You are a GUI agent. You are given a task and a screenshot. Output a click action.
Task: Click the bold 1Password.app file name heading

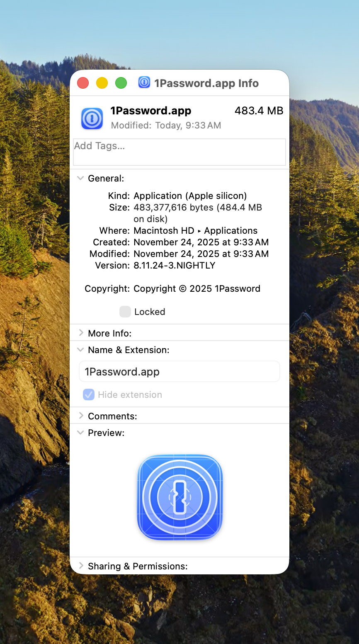[151, 111]
